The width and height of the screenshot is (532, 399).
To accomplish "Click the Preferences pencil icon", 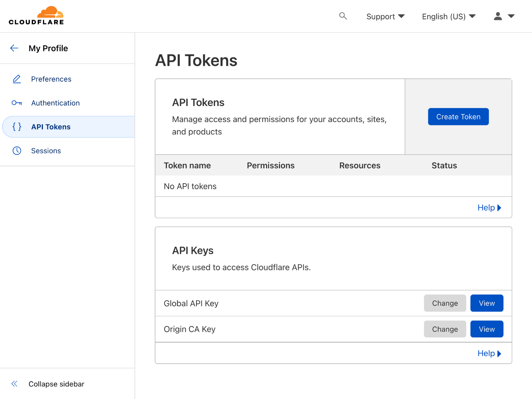I will click(x=17, y=79).
